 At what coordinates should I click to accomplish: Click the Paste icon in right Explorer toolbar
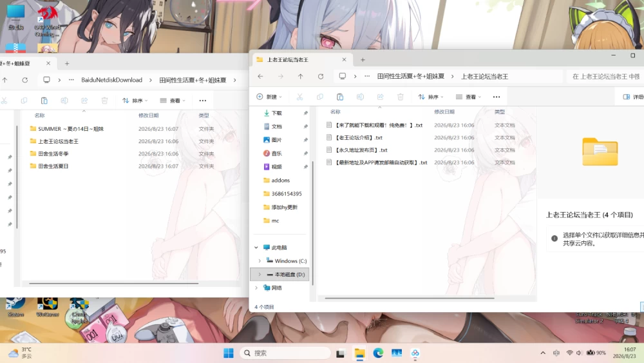pyautogui.click(x=340, y=97)
